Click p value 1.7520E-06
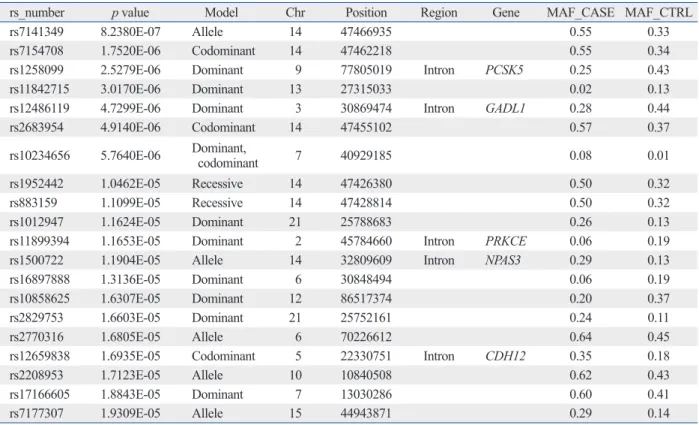Viewport: 699px width, 425px height. (130, 51)
